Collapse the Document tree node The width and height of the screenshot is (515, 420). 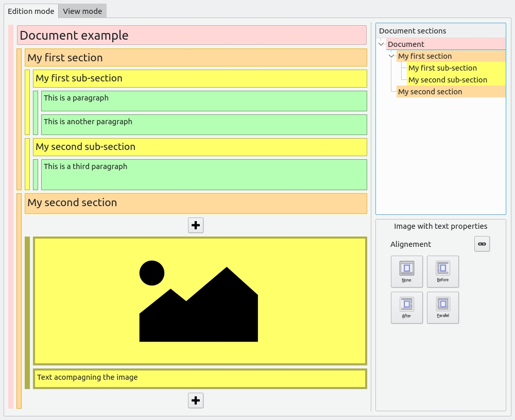click(x=381, y=44)
